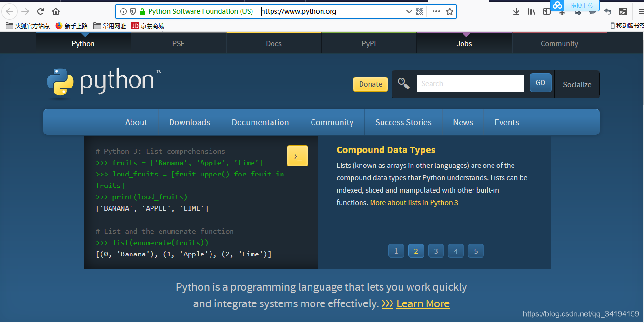Open the About menu

(x=136, y=122)
